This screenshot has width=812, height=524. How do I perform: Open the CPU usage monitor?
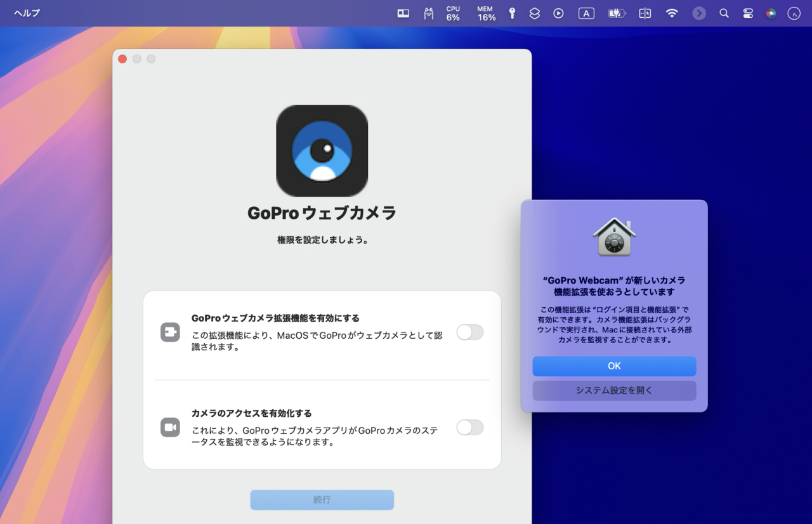coord(453,13)
